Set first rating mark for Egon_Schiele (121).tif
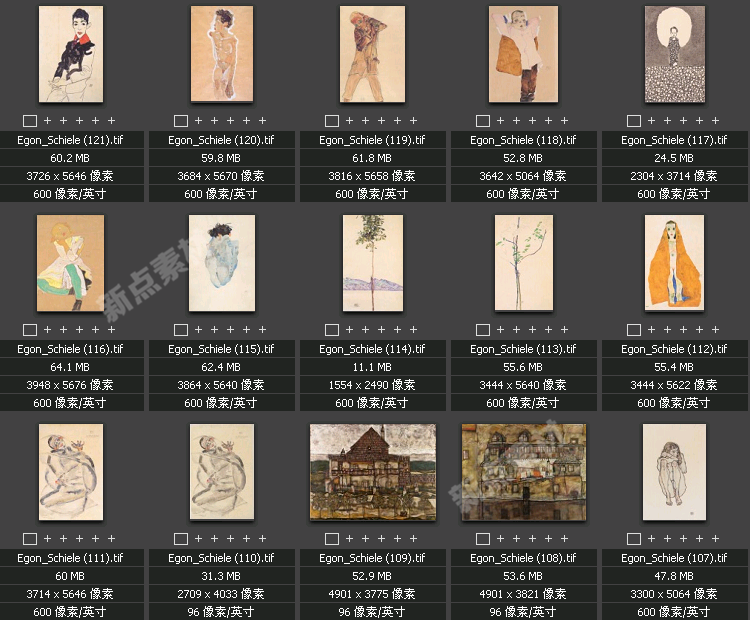 pos(47,121)
